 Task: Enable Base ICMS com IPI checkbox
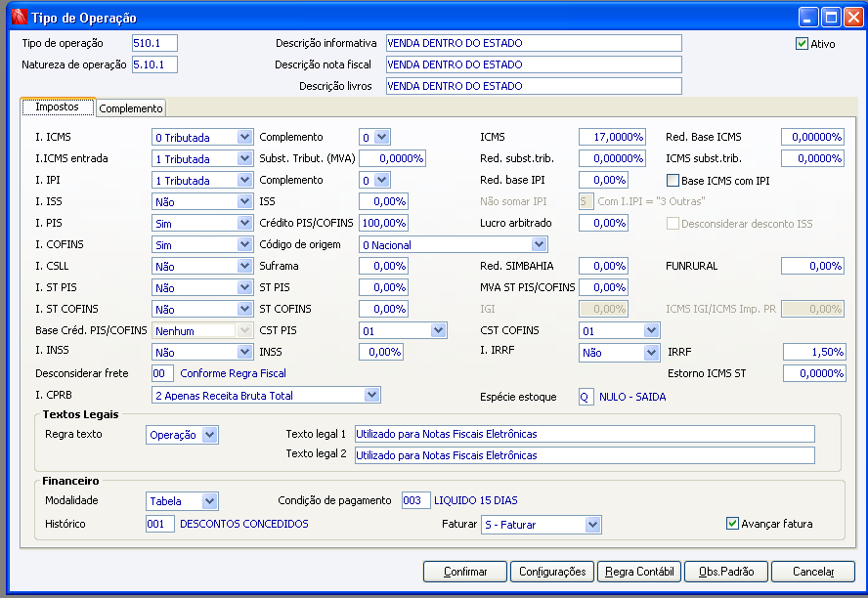(x=673, y=180)
